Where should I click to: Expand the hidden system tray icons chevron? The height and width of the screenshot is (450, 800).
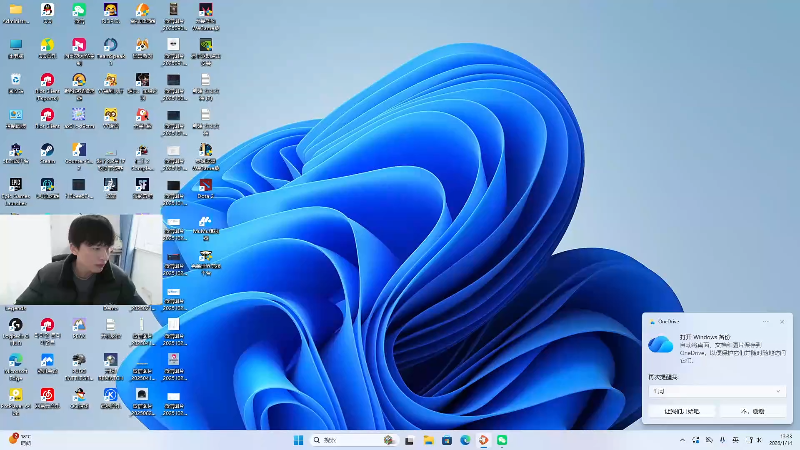click(x=682, y=440)
